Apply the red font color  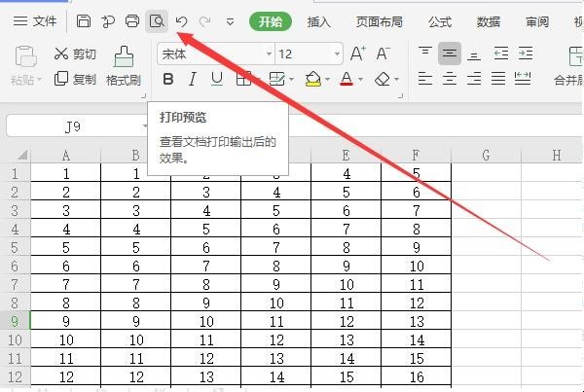click(x=347, y=79)
